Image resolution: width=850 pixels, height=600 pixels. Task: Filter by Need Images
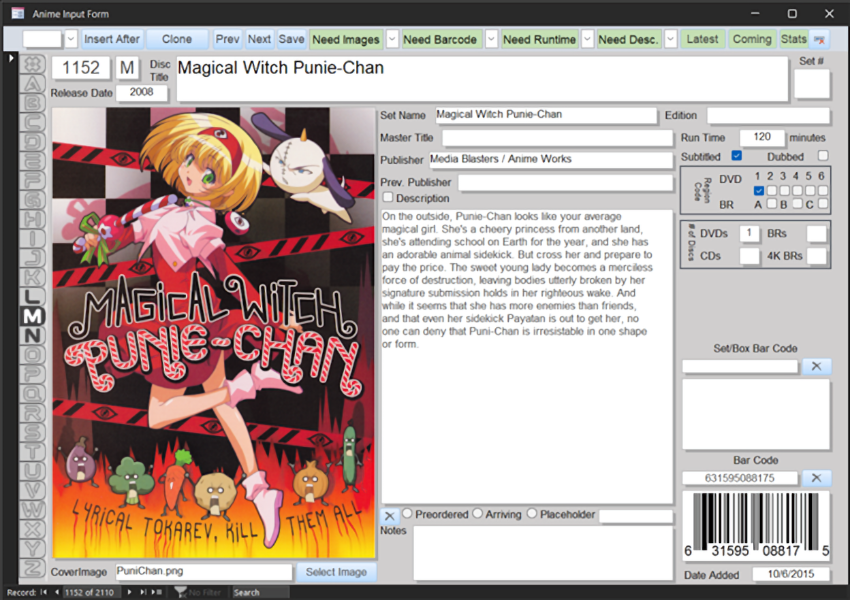tap(346, 40)
